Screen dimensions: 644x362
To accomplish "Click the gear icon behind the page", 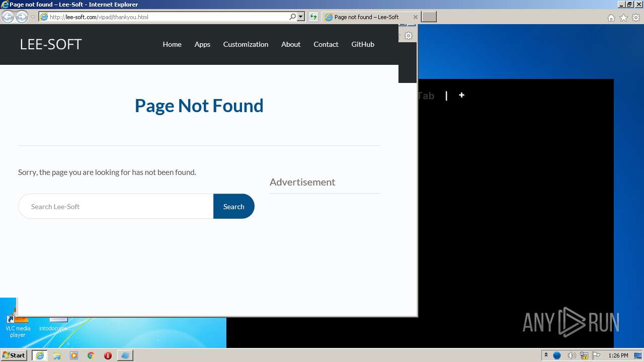I will click(409, 36).
